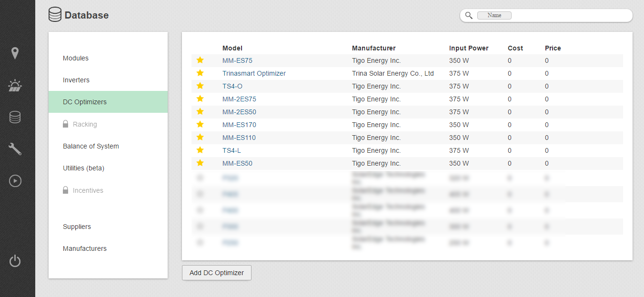Open the location pin section in sidebar
Image resolution: width=644 pixels, height=297 pixels.
pyautogui.click(x=15, y=53)
